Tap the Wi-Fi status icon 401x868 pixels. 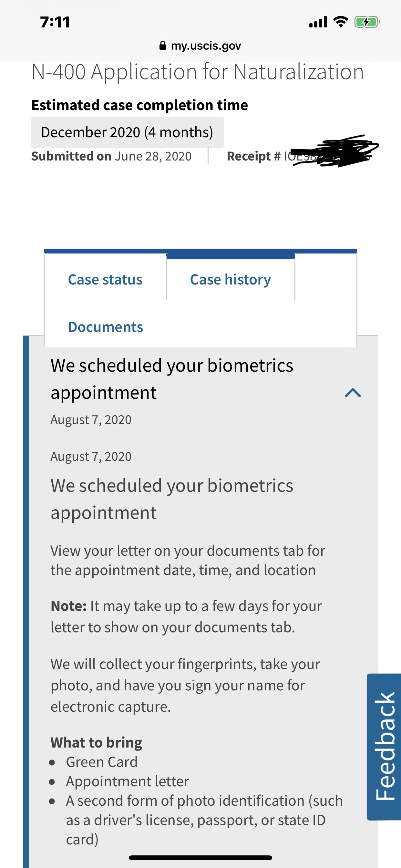tap(341, 22)
